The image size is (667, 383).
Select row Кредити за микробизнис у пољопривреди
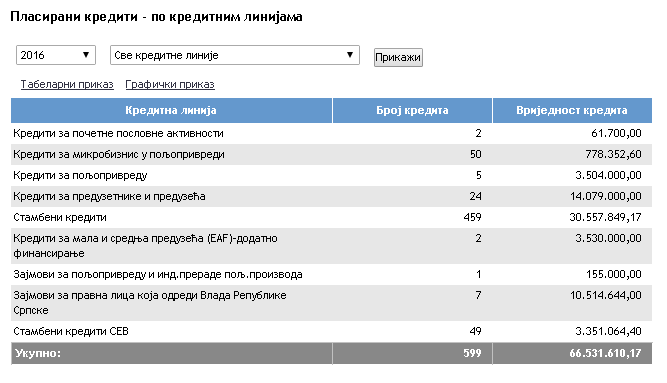click(x=331, y=154)
